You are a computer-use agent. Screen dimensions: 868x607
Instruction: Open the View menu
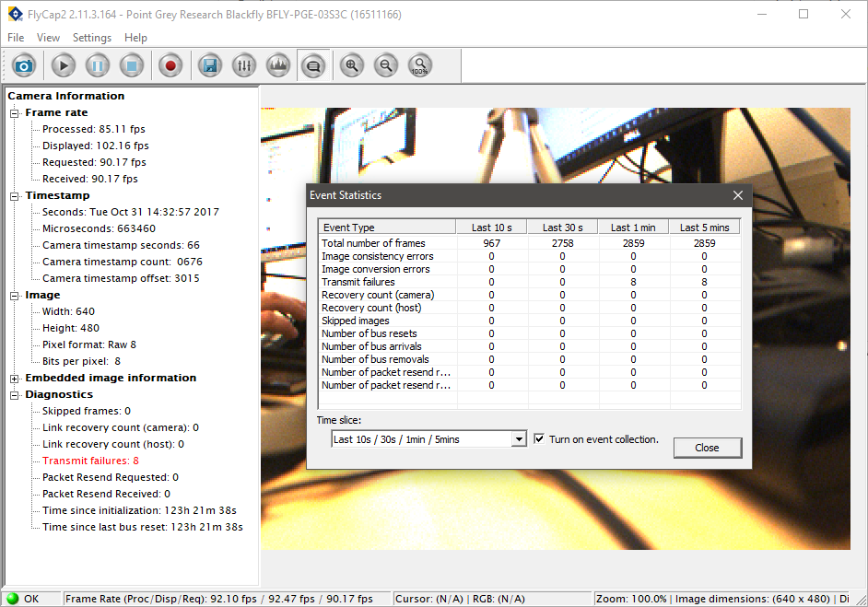48,38
